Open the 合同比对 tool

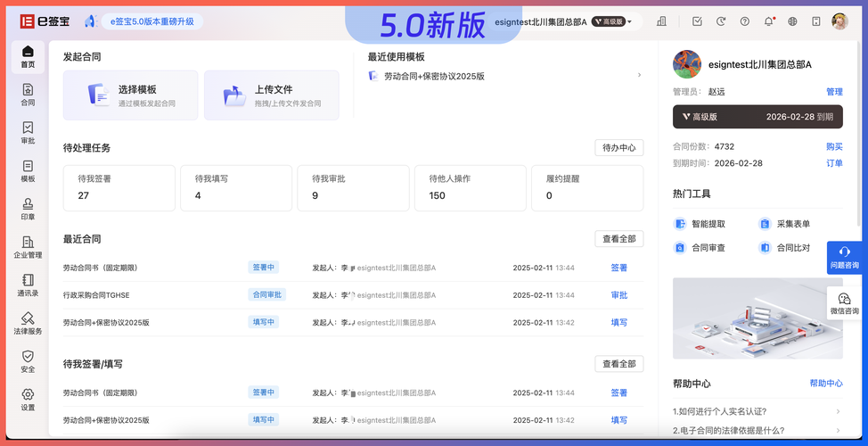click(x=784, y=248)
